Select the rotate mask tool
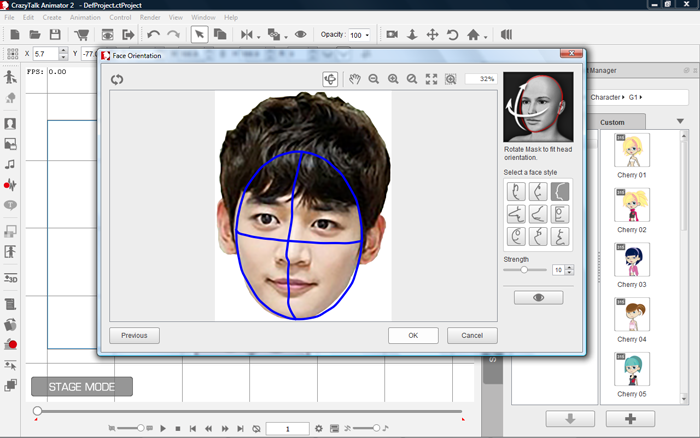700x438 pixels. coord(330,79)
